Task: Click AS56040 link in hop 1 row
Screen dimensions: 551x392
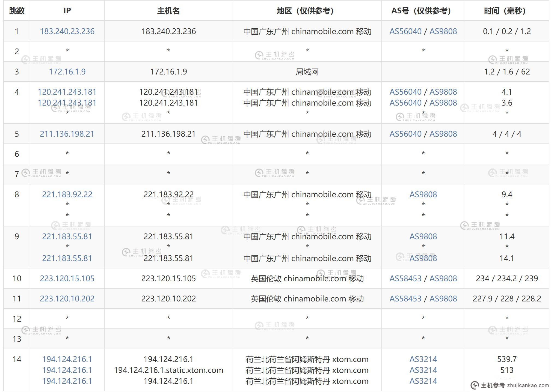Action: tap(405, 31)
